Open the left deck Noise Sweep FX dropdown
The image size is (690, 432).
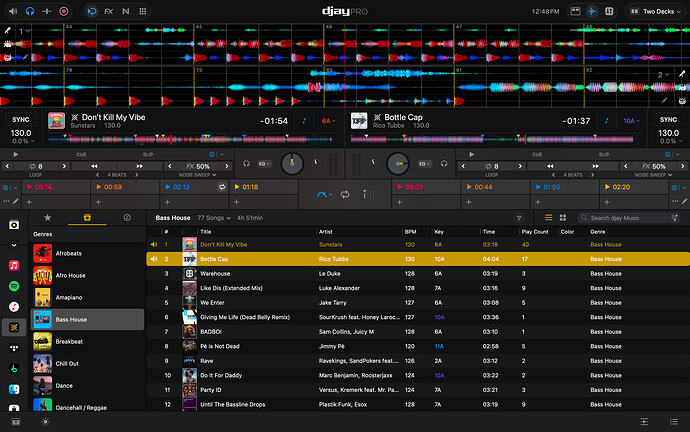[x=197, y=175]
